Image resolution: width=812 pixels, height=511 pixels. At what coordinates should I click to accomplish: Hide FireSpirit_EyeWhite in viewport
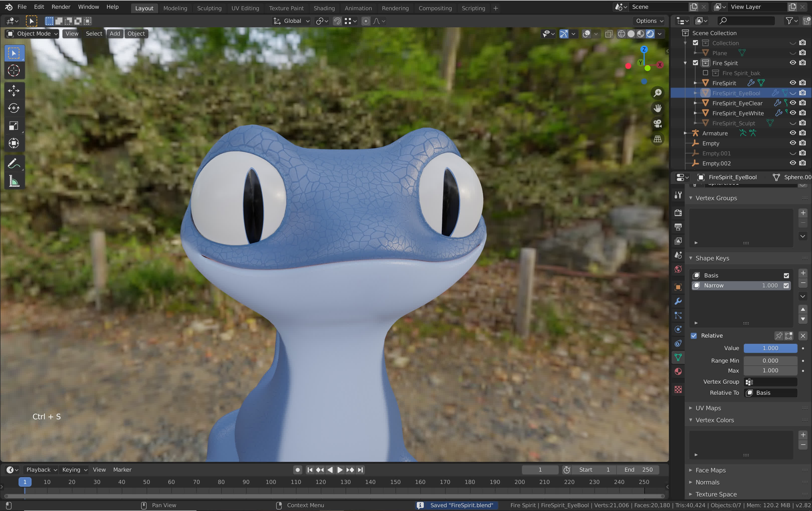pyautogui.click(x=792, y=113)
